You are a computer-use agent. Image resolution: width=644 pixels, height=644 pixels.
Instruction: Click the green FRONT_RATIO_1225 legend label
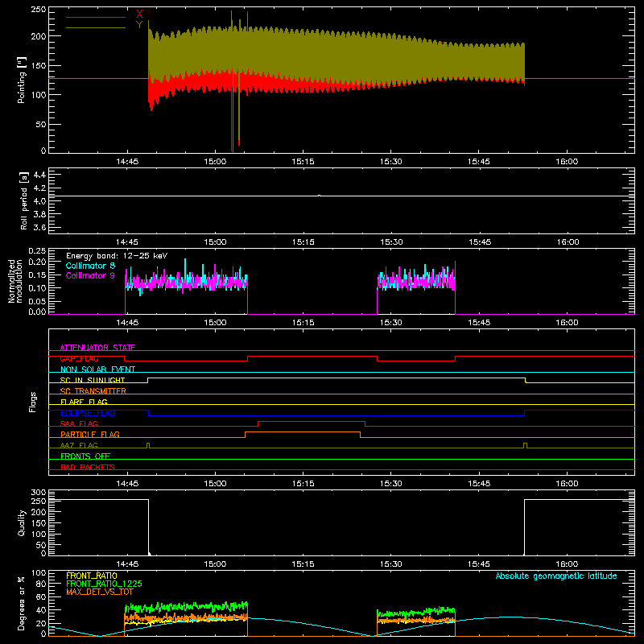(104, 584)
